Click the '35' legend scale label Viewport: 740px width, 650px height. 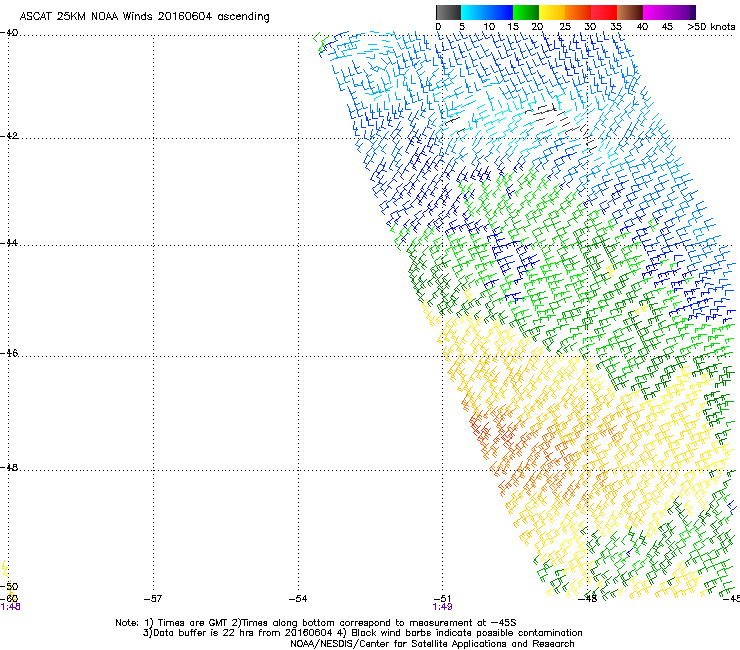616,26
